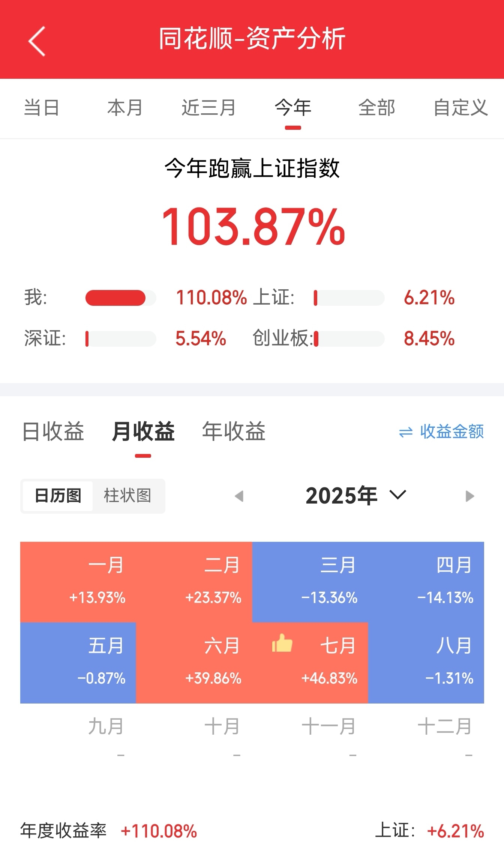
Task: Switch to 日收益 daily returns tab
Action: point(53,431)
